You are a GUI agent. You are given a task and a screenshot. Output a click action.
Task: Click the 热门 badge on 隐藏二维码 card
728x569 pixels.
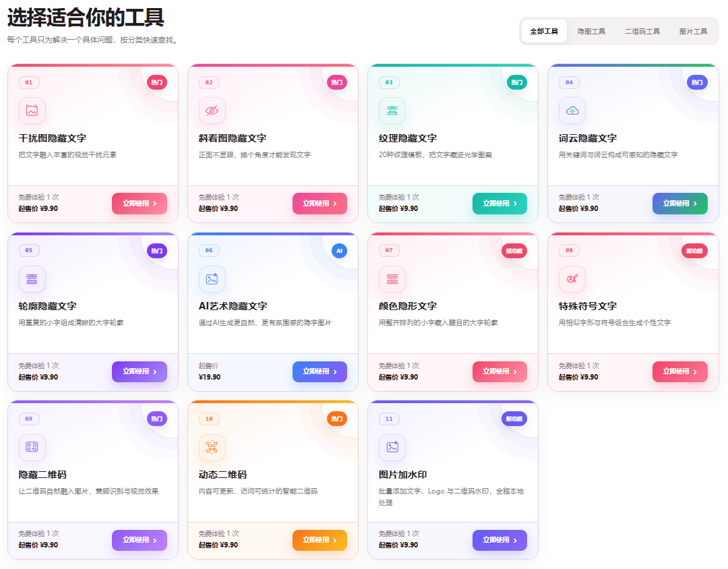coord(157,419)
